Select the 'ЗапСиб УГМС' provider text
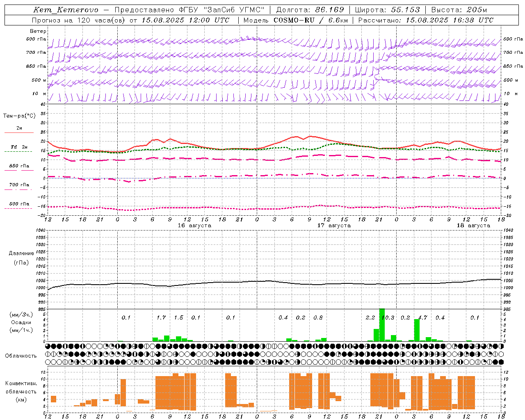 point(234,10)
